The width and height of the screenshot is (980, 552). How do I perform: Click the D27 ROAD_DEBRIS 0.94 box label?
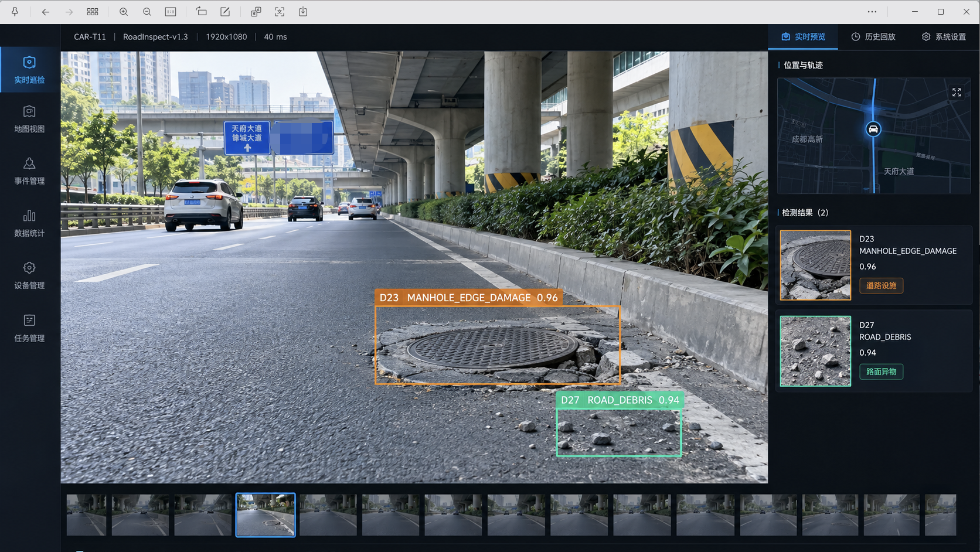coord(620,400)
